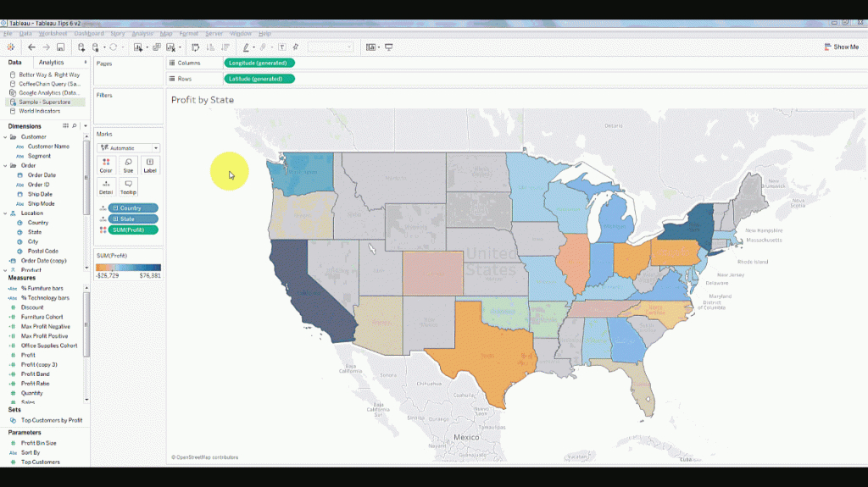Click the Tooltip button on Marks card
The width and height of the screenshot is (868, 487).
[128, 187]
